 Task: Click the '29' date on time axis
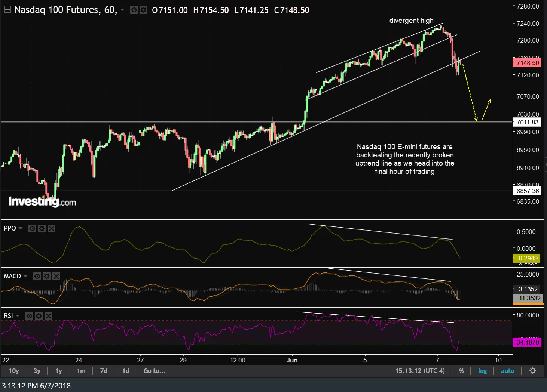pos(183,360)
